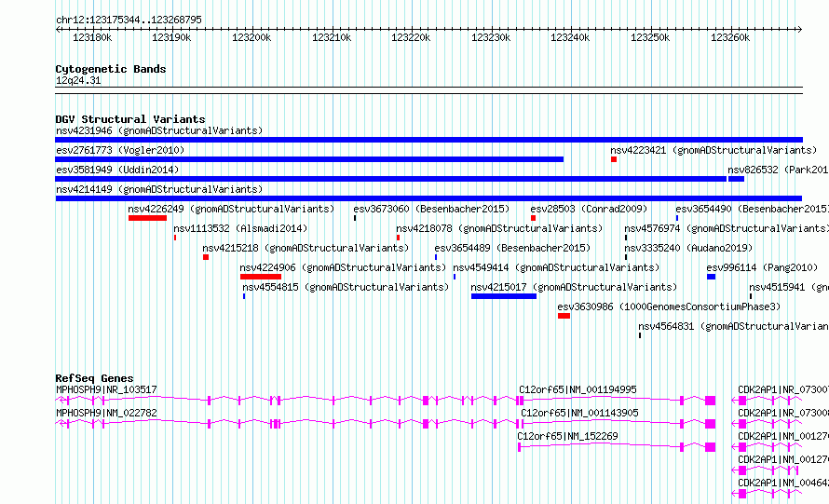
Task: Click the 123180k ruler tick label
Action: click(x=92, y=37)
